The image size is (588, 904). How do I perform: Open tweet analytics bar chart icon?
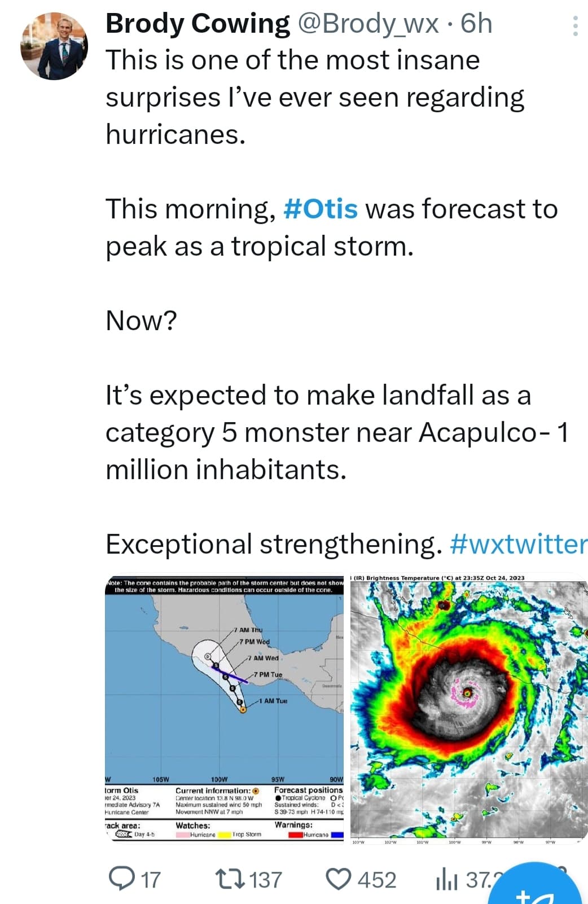[x=447, y=879]
